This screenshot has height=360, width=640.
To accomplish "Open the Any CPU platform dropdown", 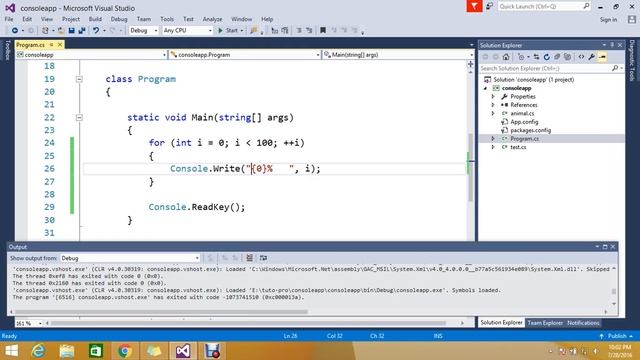I will coord(187,31).
